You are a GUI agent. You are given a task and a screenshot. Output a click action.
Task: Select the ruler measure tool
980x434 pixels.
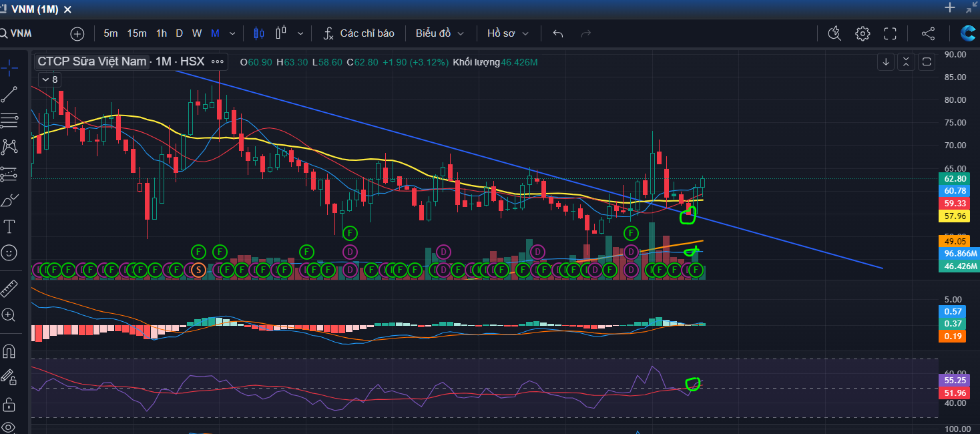point(9,288)
